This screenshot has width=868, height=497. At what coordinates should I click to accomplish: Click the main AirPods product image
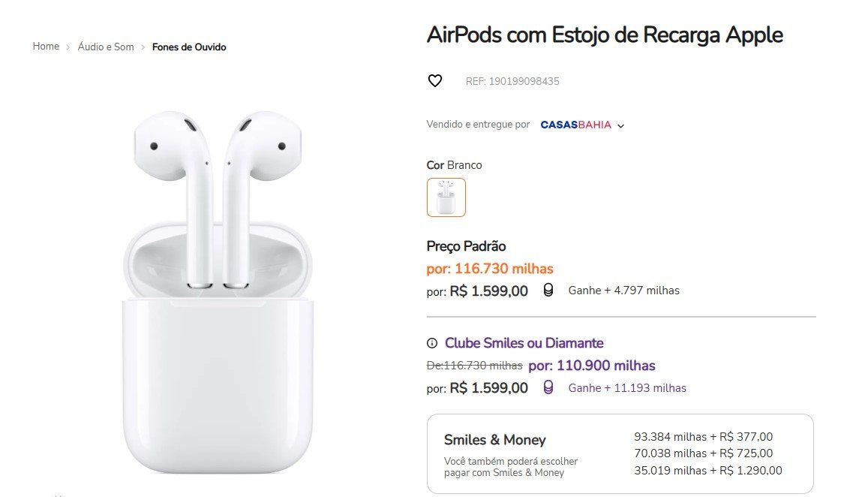point(218,292)
